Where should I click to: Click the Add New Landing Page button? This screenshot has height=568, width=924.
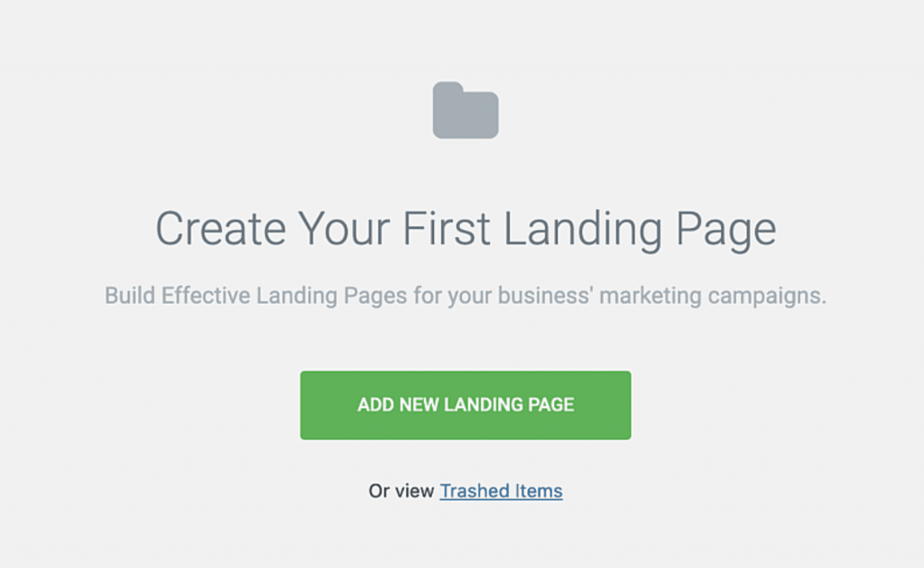pyautogui.click(x=466, y=405)
